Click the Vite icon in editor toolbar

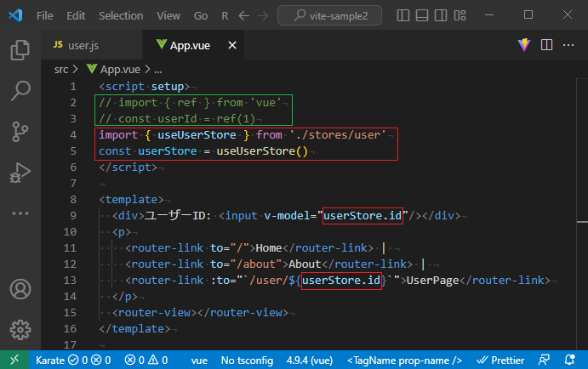(524, 45)
